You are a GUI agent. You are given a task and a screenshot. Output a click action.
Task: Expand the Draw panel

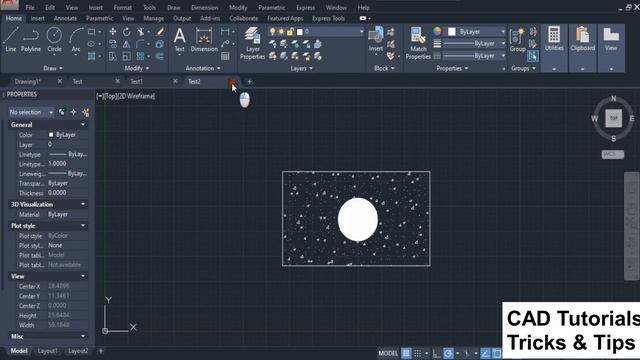pos(53,68)
